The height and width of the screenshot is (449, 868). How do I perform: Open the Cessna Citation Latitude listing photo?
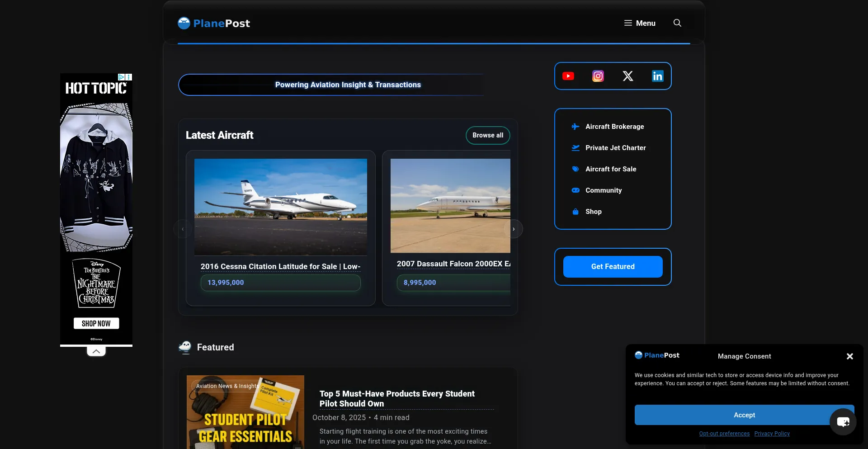click(280, 207)
